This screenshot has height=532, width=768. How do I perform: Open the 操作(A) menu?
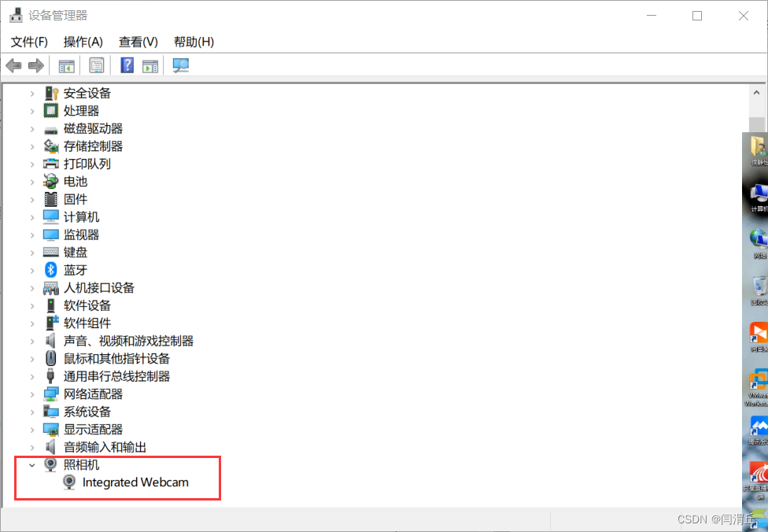tap(83, 42)
